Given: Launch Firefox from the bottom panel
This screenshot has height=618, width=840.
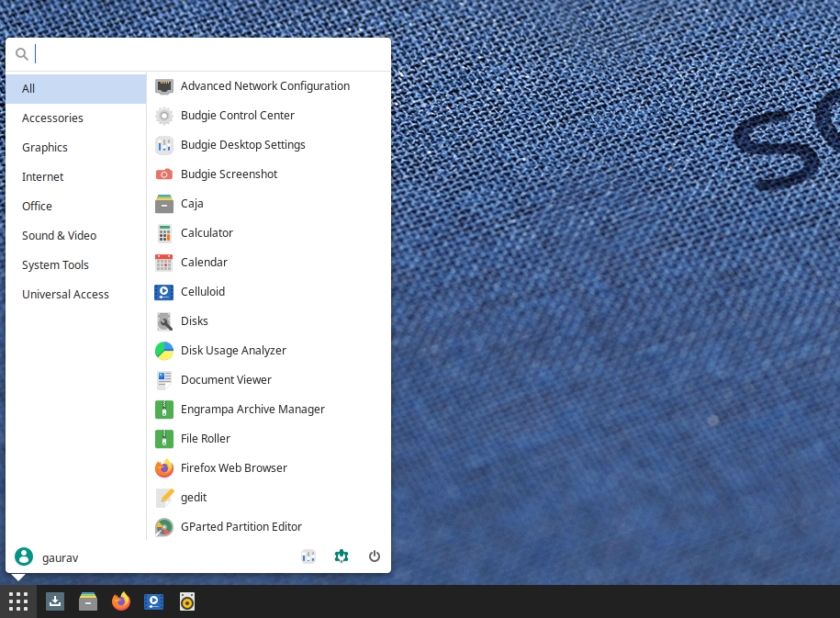Looking at the screenshot, I should coord(121,601).
